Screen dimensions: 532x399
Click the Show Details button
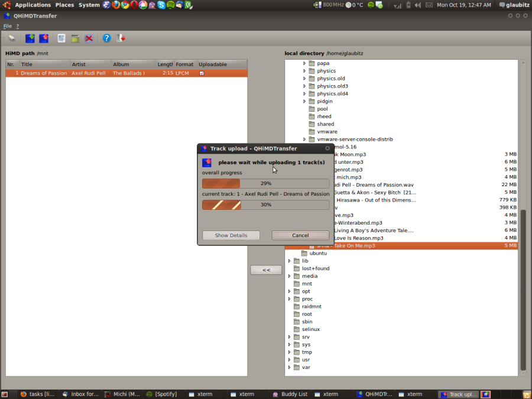tap(231, 235)
